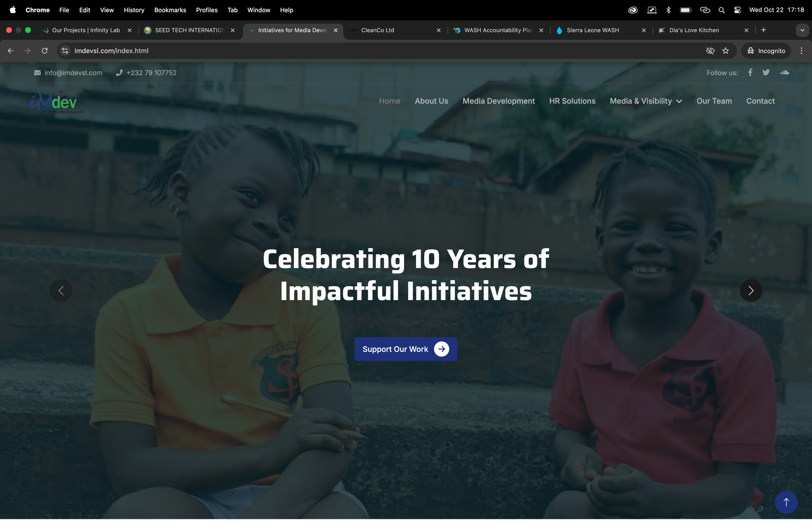Click the iMdev logo
This screenshot has width=812, height=528.
pyautogui.click(x=54, y=103)
